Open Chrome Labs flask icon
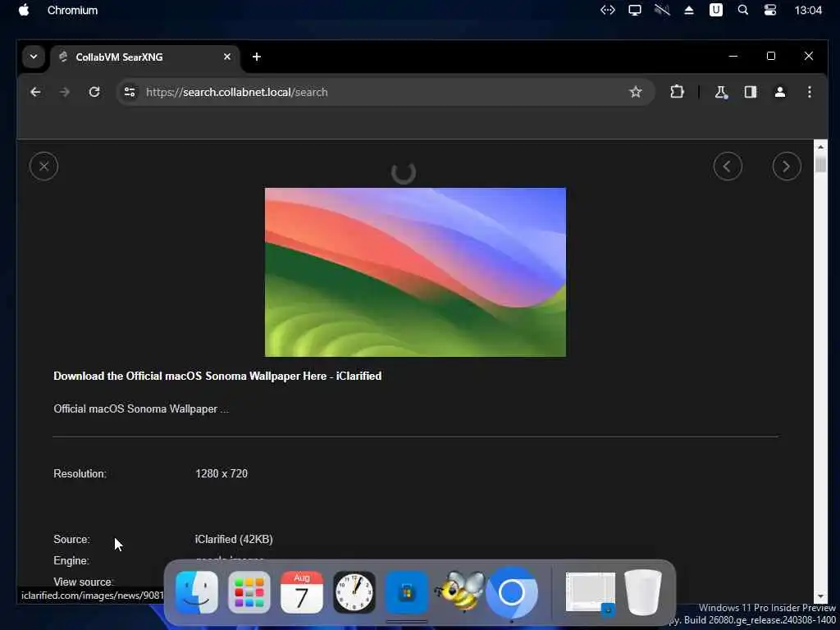This screenshot has height=630, width=840. pos(721,92)
